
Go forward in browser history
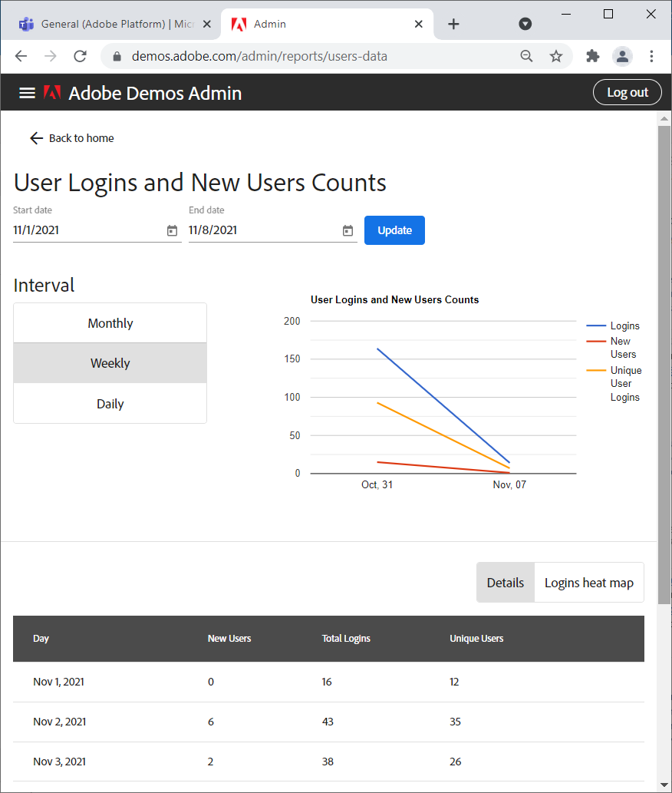pyautogui.click(x=51, y=56)
